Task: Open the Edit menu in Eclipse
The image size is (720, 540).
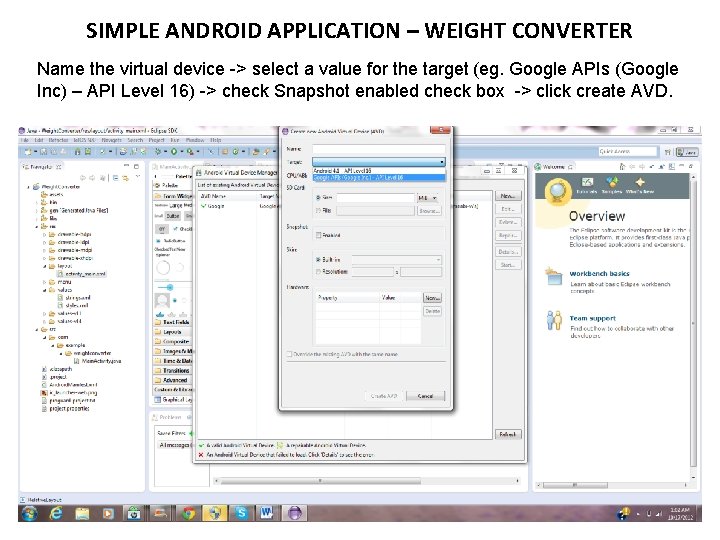Action: (39, 140)
